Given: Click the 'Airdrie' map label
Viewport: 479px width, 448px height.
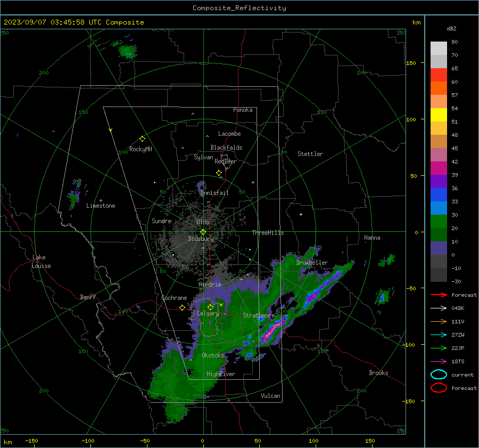Looking at the screenshot, I should [x=210, y=284].
